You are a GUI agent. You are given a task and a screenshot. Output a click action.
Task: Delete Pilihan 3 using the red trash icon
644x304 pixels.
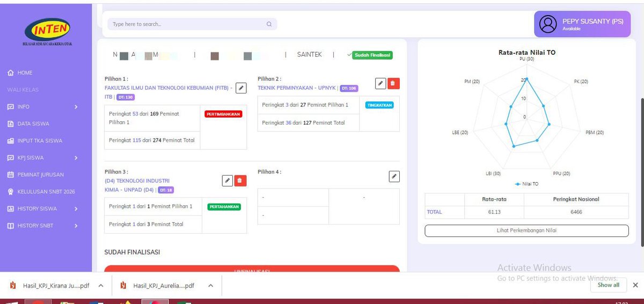[x=240, y=180]
